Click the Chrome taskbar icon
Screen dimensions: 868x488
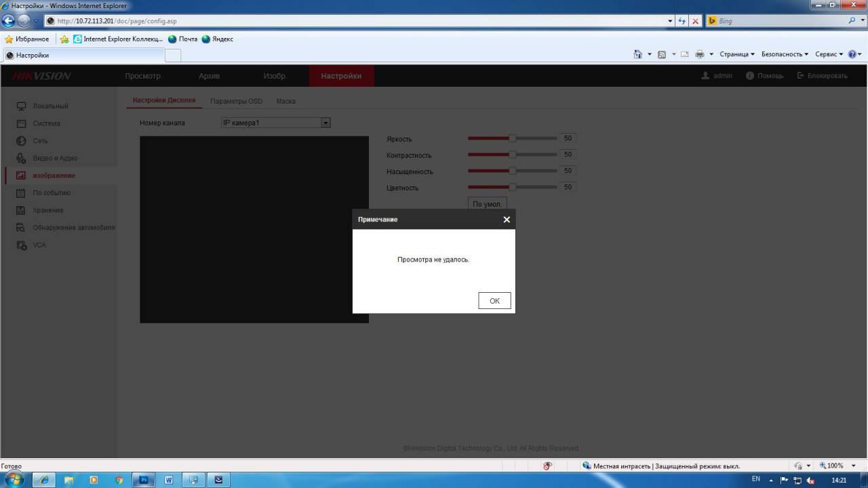click(119, 480)
